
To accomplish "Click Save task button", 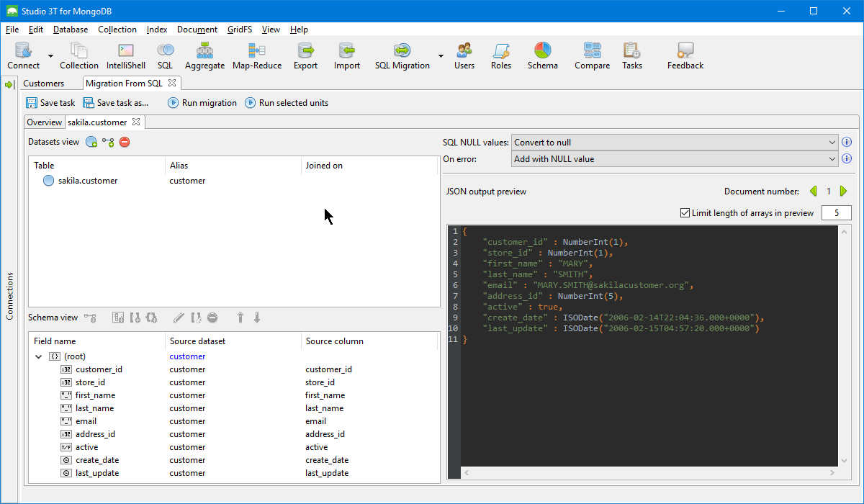I will [50, 103].
